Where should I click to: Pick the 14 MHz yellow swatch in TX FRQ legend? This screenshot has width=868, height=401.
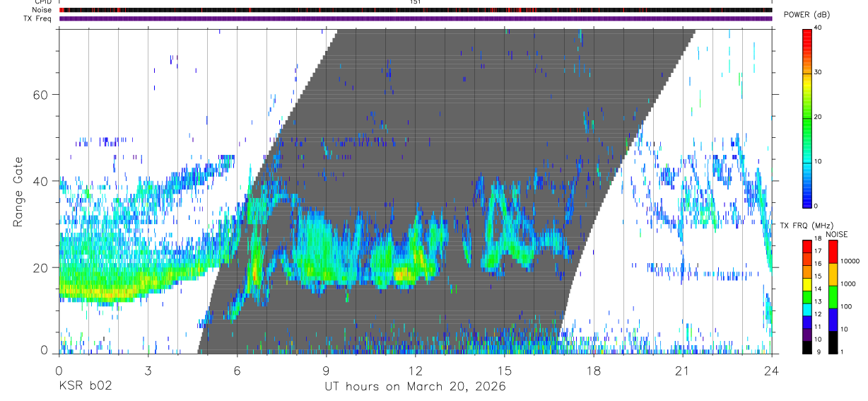tap(807, 285)
